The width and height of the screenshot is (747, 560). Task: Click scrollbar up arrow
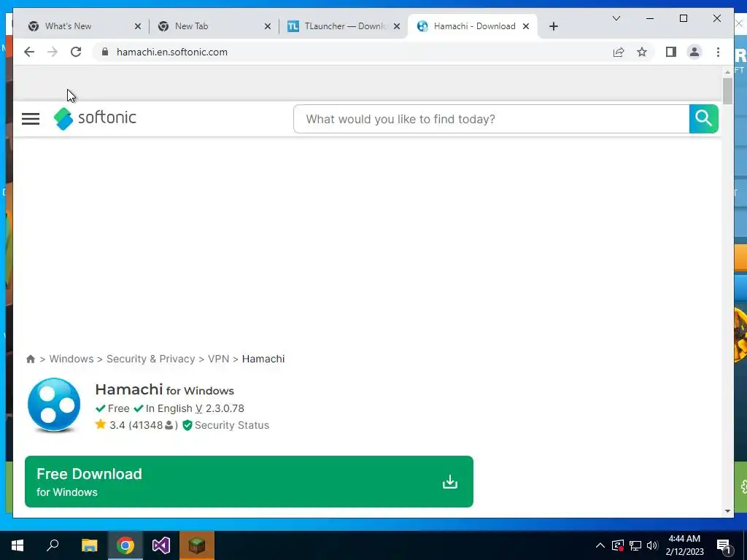click(727, 72)
